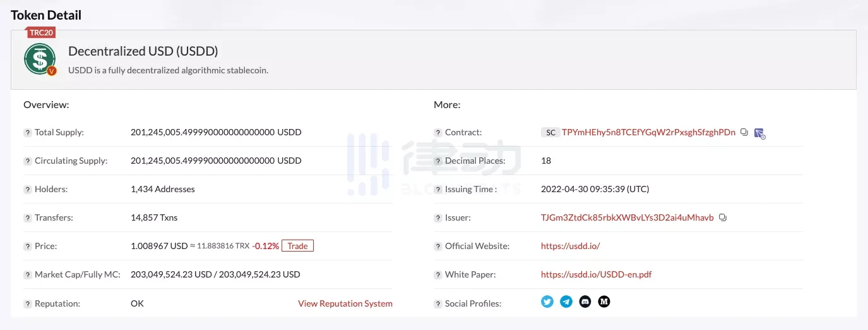This screenshot has width=868, height=330.
Task: Click help icon beside Holders
Action: (28, 190)
